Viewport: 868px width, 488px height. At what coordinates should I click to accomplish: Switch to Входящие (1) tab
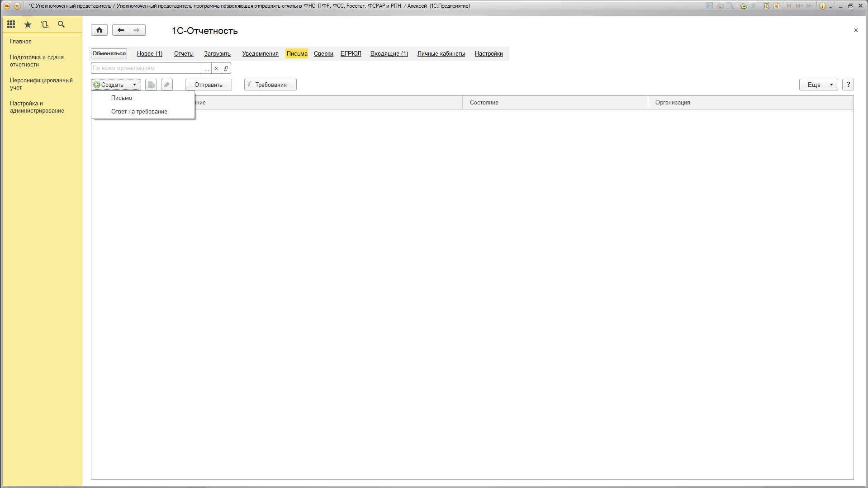pos(389,54)
